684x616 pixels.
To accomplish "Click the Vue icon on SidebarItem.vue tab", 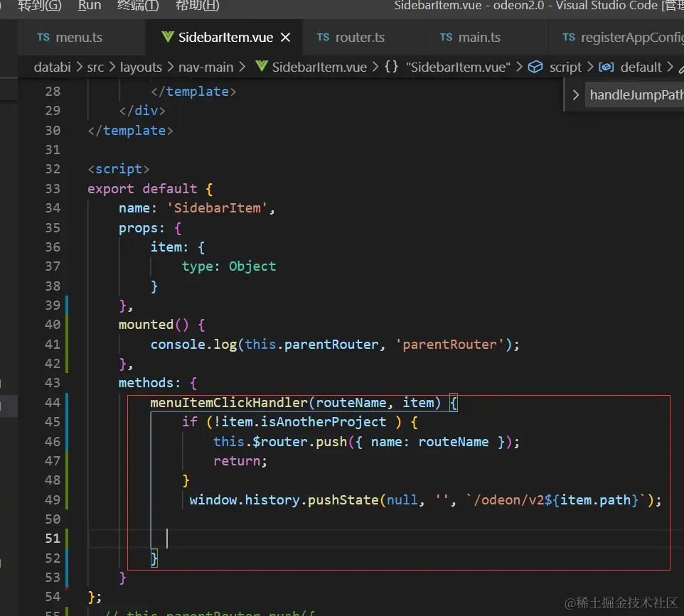I will pos(168,37).
